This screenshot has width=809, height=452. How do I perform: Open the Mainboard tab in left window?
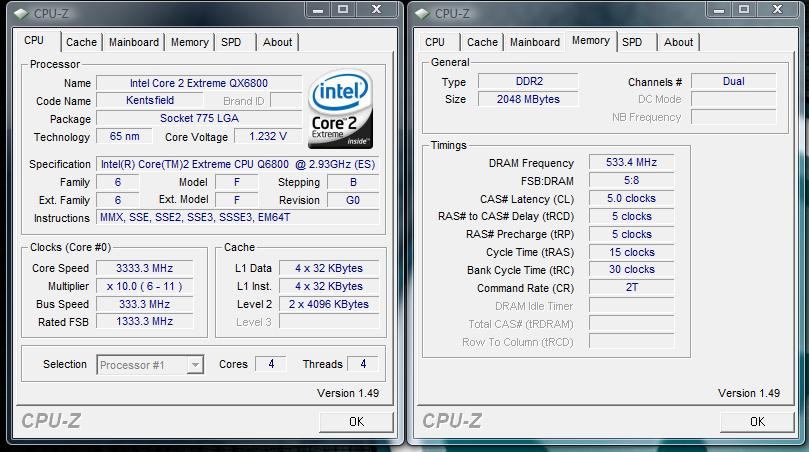pos(134,42)
